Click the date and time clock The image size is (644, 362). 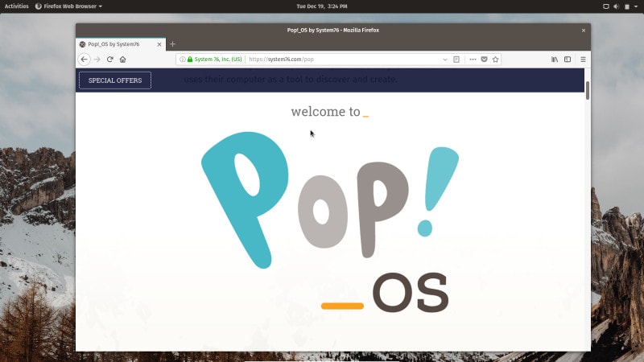tap(321, 6)
